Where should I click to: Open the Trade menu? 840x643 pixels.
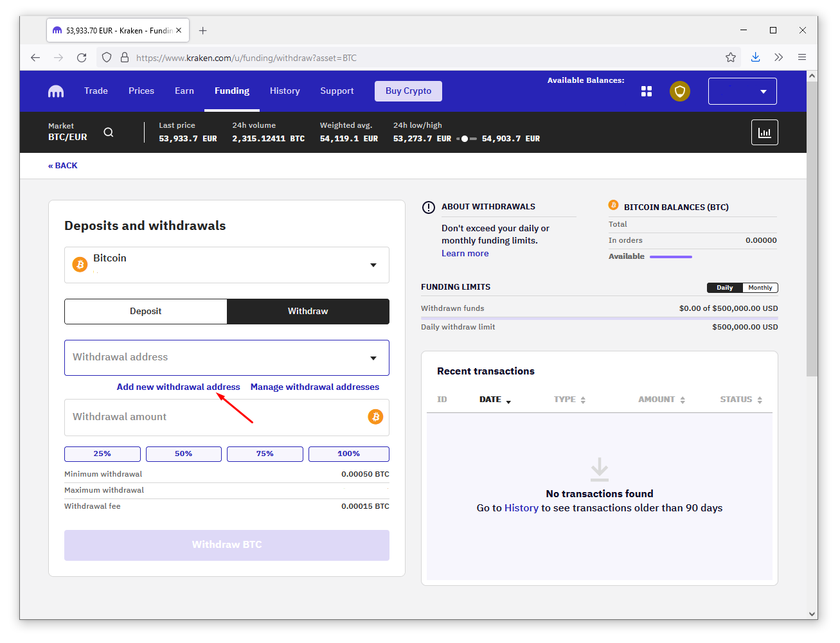coord(96,91)
